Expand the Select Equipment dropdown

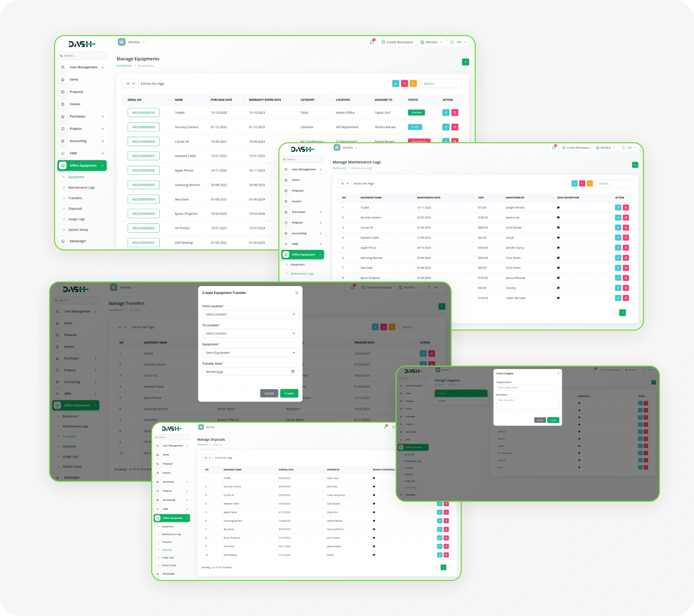[x=250, y=353]
